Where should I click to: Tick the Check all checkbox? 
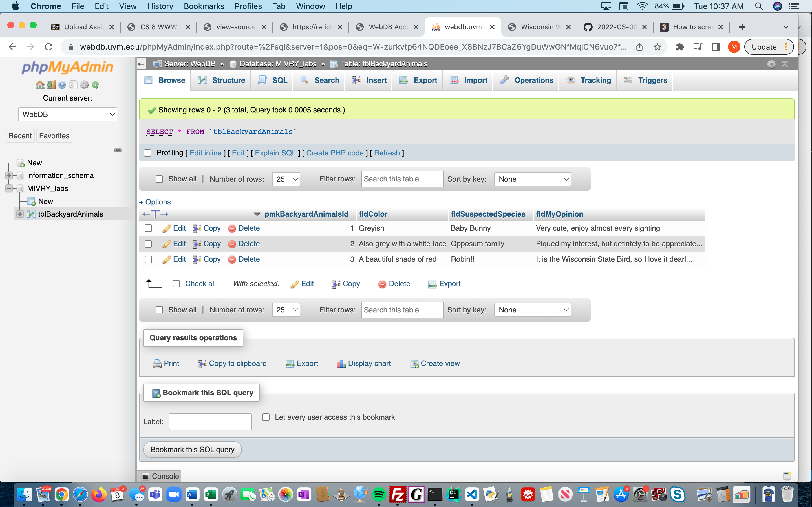176,284
